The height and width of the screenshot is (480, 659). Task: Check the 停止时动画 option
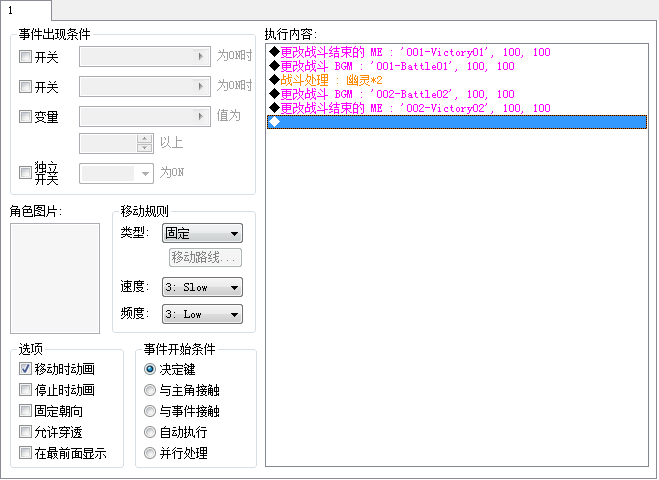[25, 390]
